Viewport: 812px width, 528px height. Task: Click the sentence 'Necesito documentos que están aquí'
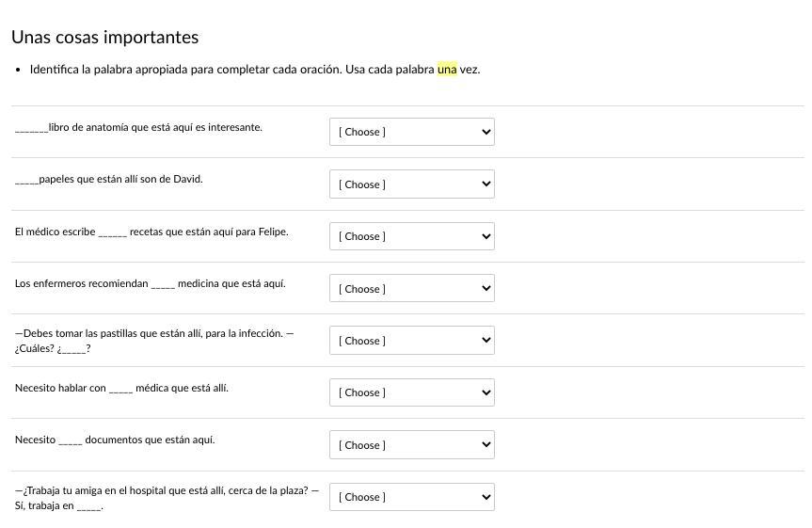point(115,440)
